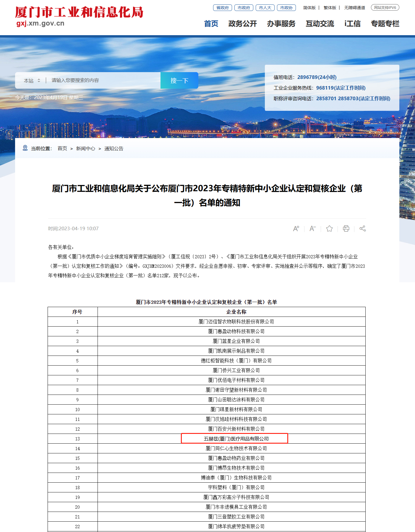This screenshot has width=415, height=532.
Task: Click the 网站支持IPV6 badge
Action: point(385,8)
